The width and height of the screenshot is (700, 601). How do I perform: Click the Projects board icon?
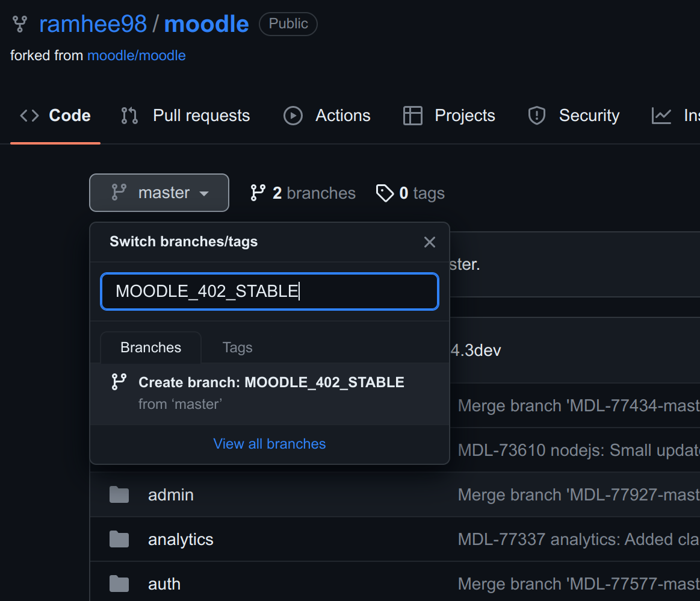(413, 116)
